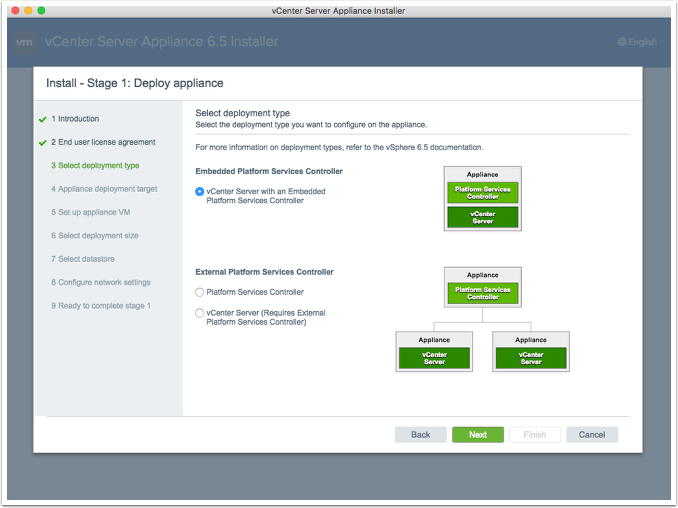Click step 4 Appliance deployment target
Screen dimensions: 678x508
point(104,189)
